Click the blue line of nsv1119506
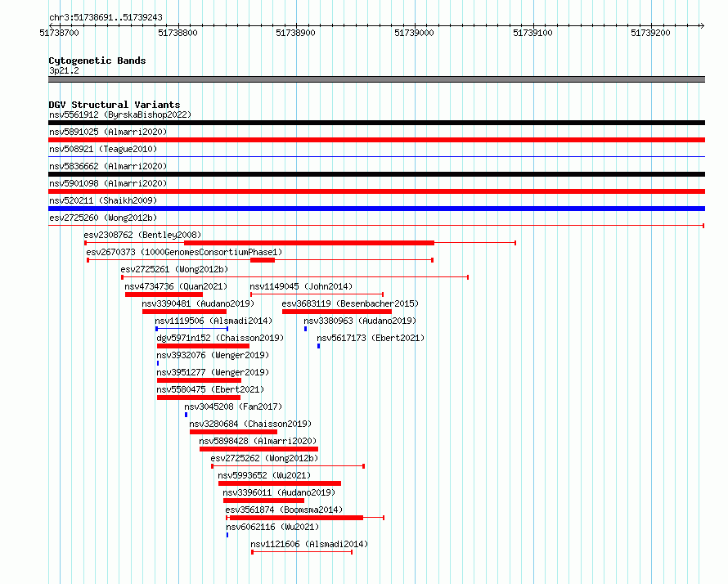This screenshot has width=728, height=584. click(191, 329)
